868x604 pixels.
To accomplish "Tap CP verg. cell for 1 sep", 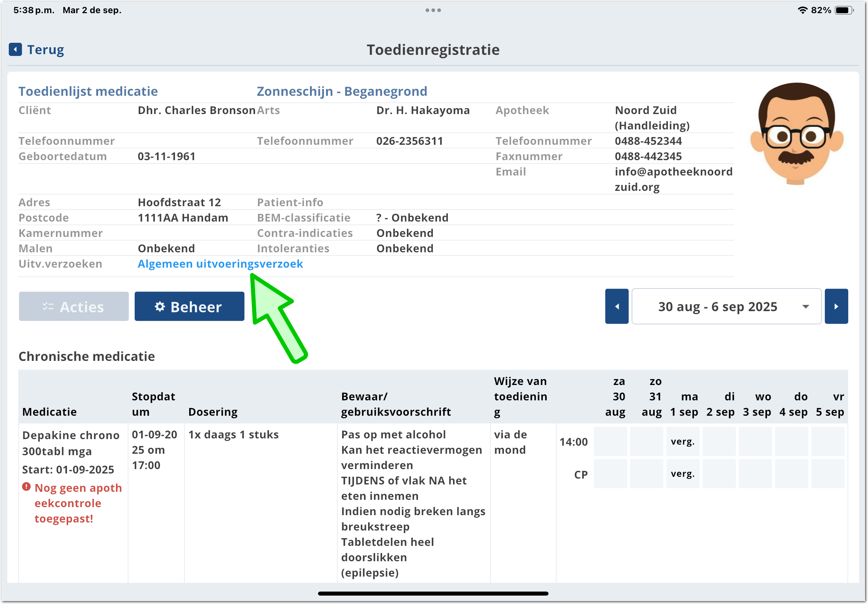I will (x=682, y=474).
